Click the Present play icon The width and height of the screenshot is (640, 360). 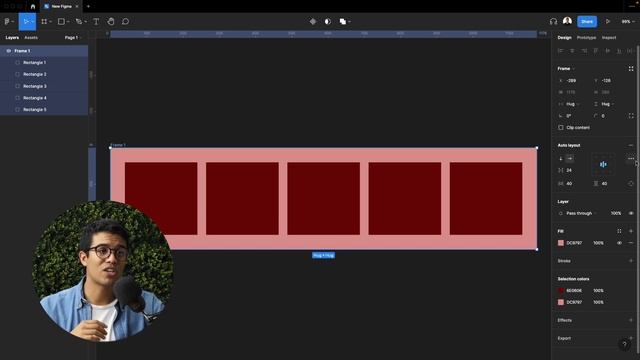point(608,22)
